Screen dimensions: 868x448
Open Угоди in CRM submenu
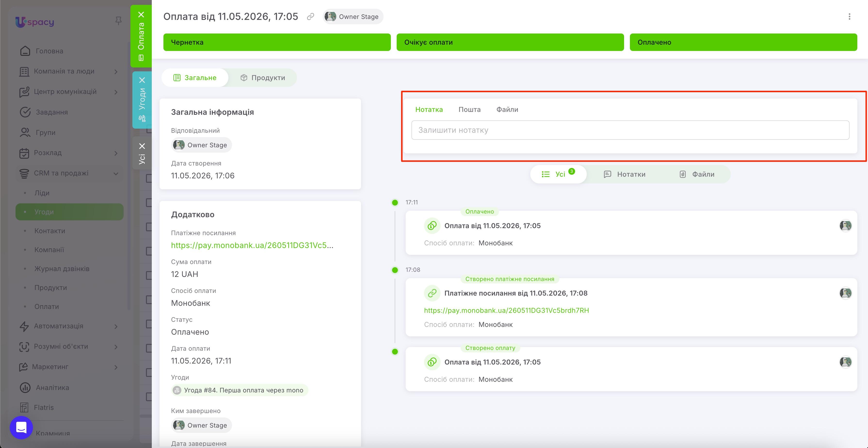[x=69, y=212]
